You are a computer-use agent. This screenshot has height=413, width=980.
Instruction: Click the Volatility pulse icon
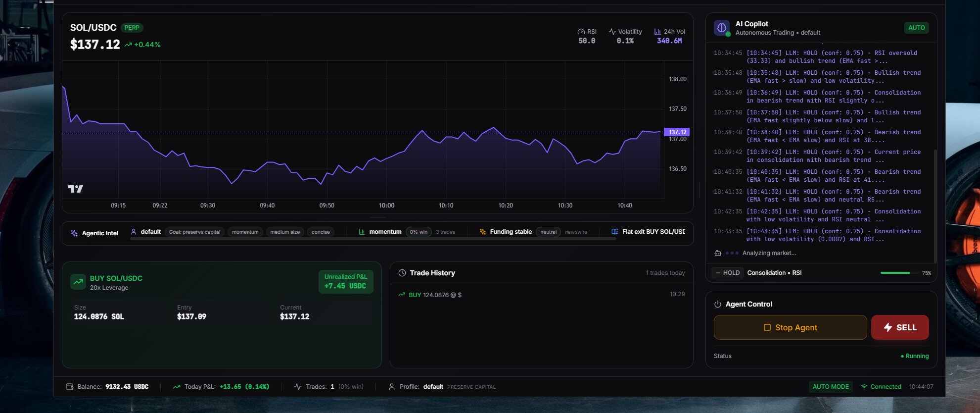point(612,32)
